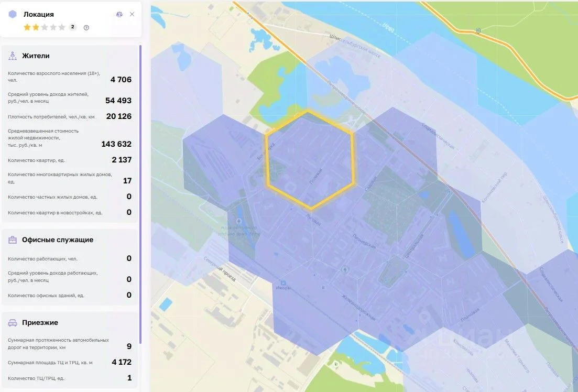
Task: Click the Средний уровень дохода работающих label
Action: [x=53, y=277]
